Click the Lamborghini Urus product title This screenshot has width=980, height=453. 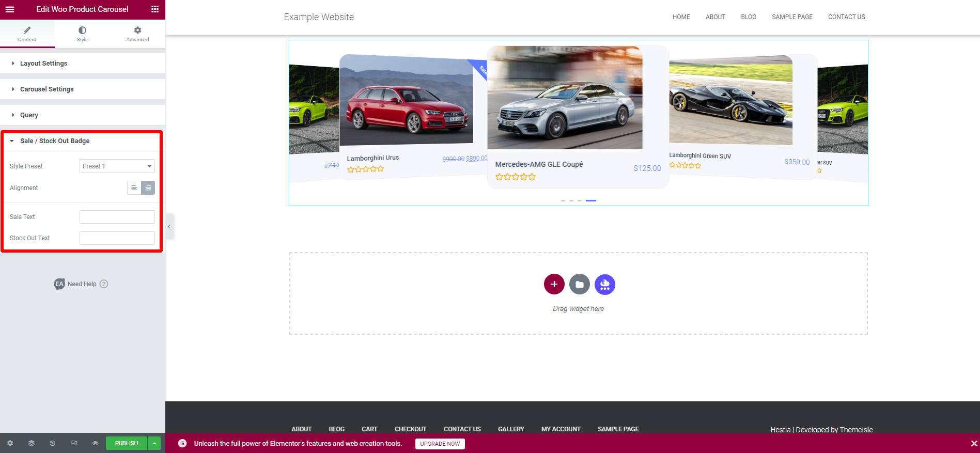[372, 158]
